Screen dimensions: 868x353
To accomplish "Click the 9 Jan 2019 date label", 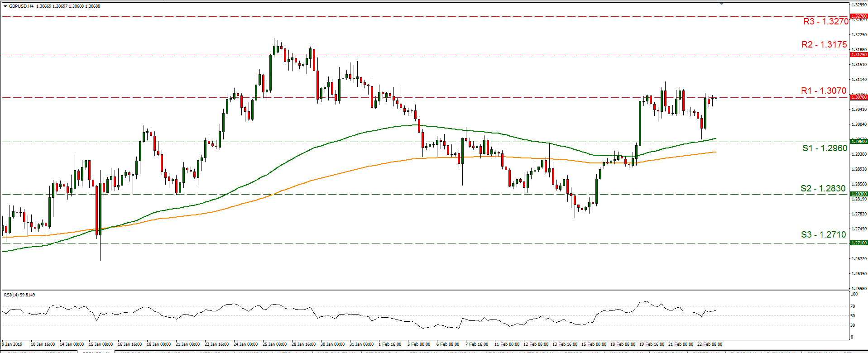I will click(x=12, y=344).
